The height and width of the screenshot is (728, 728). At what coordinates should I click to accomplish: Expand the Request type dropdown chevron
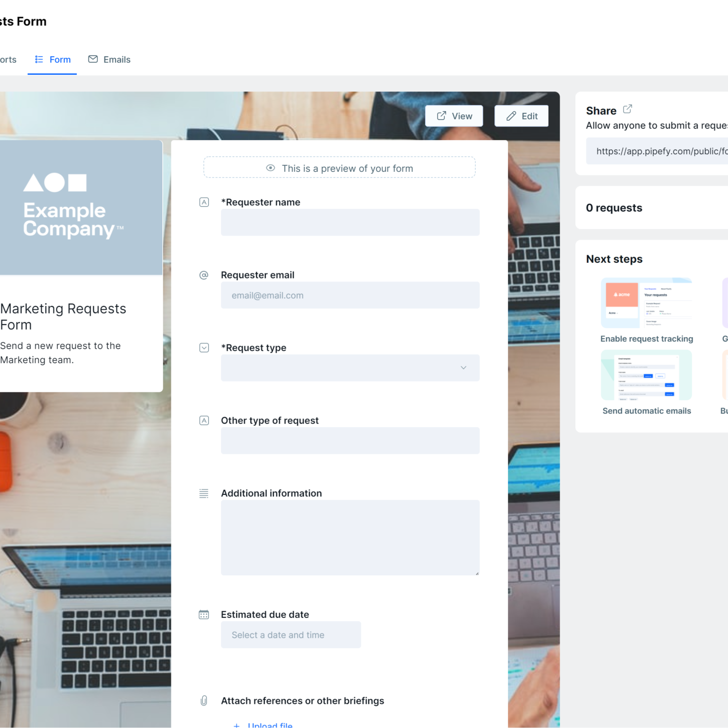(x=463, y=368)
